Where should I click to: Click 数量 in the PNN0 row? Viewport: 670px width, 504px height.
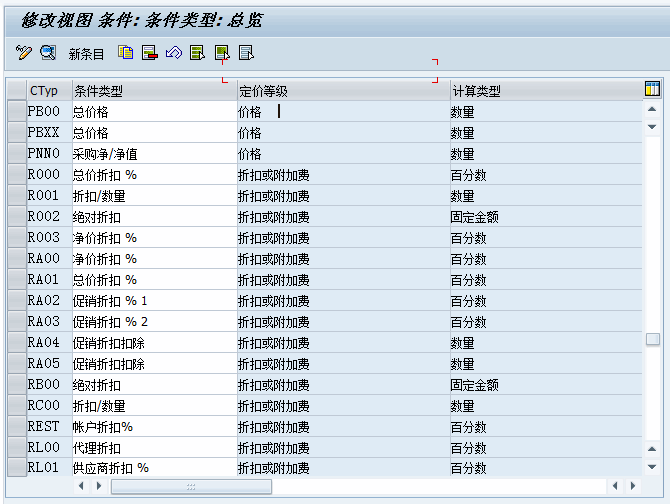462,154
